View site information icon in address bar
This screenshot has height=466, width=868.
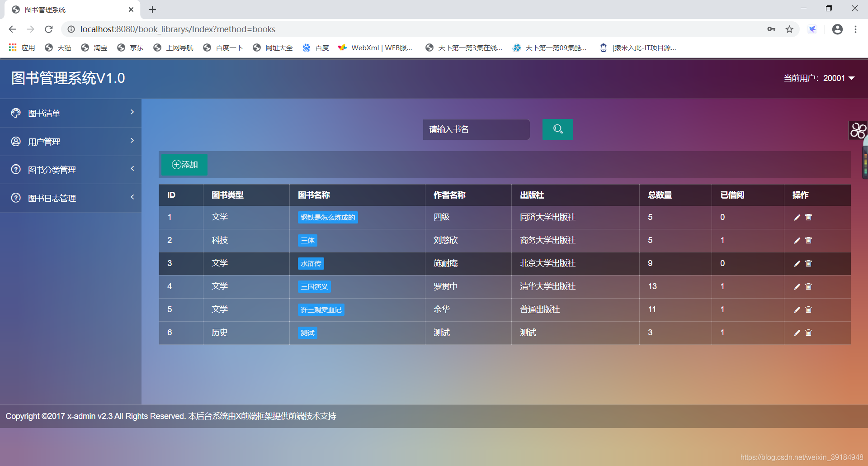coord(71,29)
